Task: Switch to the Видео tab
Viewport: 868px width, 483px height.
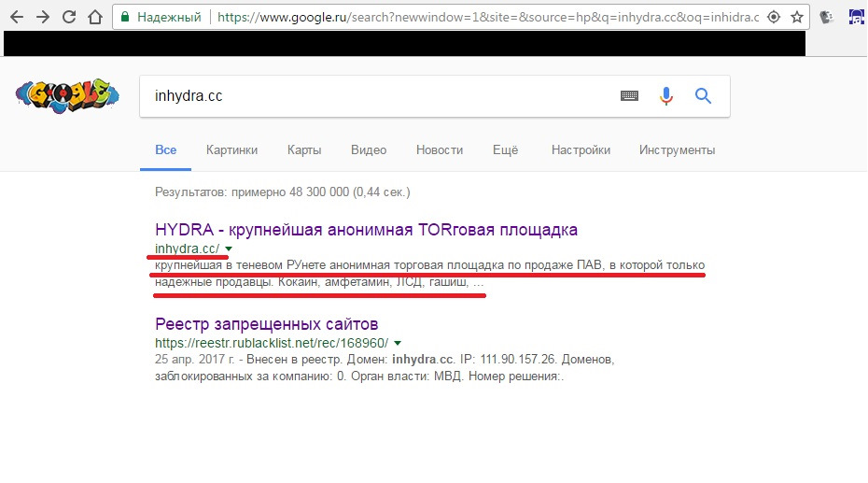Action: point(369,150)
